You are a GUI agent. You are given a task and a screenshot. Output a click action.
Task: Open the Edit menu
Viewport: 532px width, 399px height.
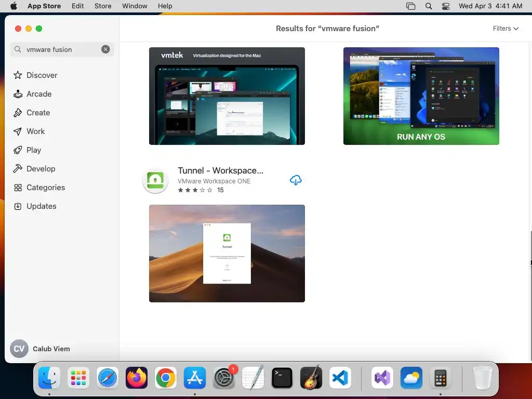(78, 6)
